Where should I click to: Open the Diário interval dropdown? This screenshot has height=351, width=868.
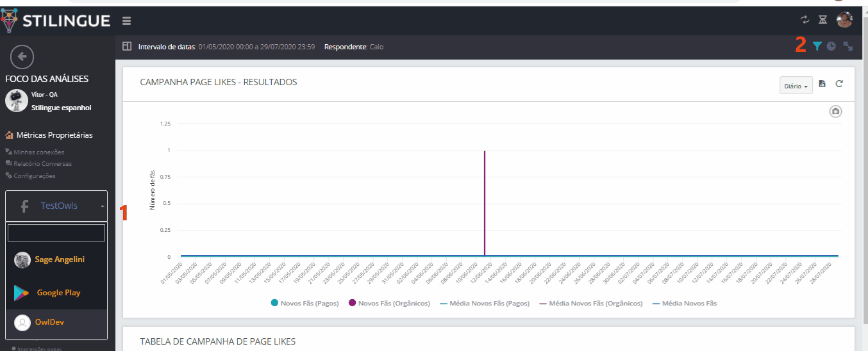pos(796,85)
